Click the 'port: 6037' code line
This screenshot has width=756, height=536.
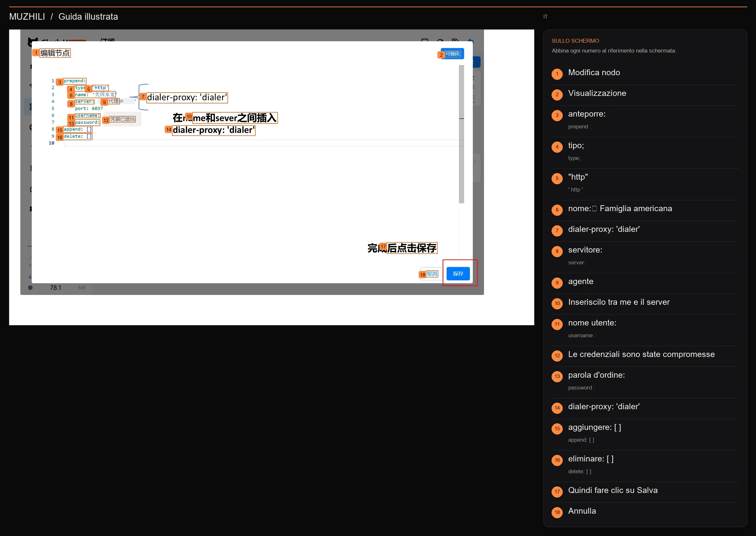[89, 108]
